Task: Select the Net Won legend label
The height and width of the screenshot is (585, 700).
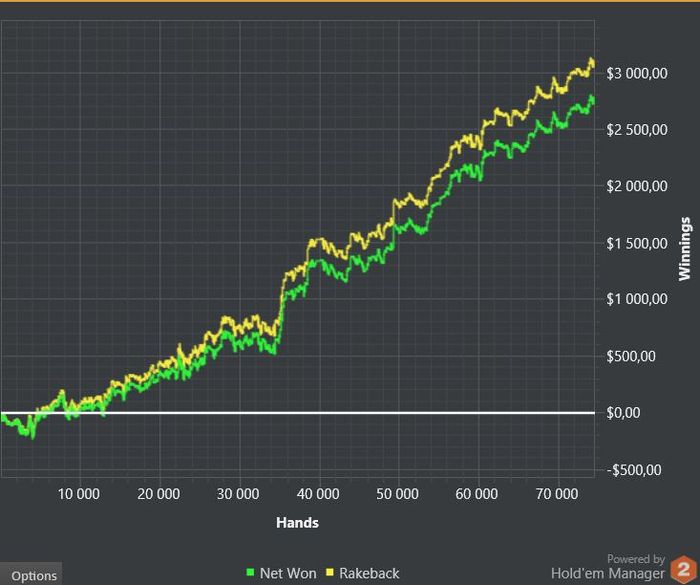Action: coord(288,573)
